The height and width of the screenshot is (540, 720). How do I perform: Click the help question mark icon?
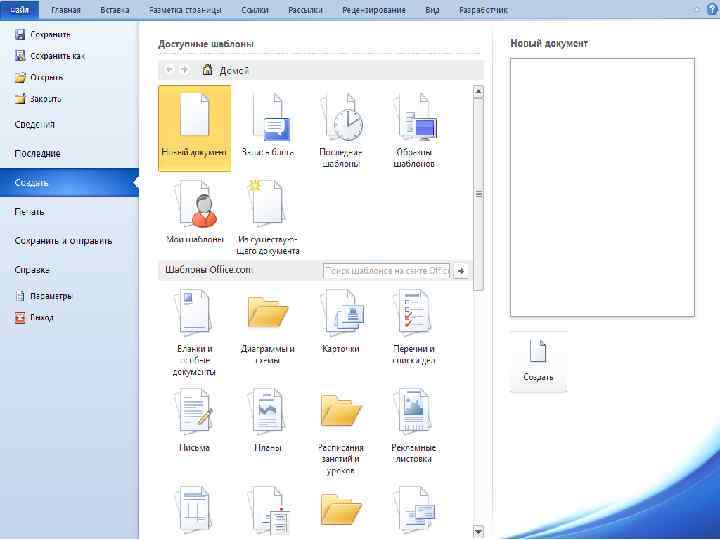[712, 9]
